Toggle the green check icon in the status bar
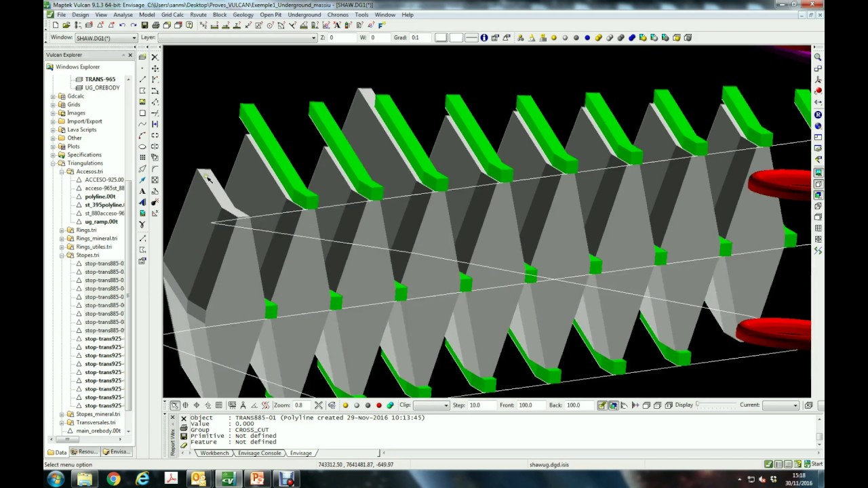 click(768, 464)
